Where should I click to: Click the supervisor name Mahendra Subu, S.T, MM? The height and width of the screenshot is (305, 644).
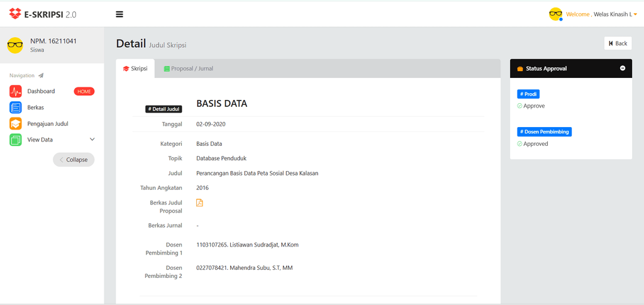[x=261, y=268]
